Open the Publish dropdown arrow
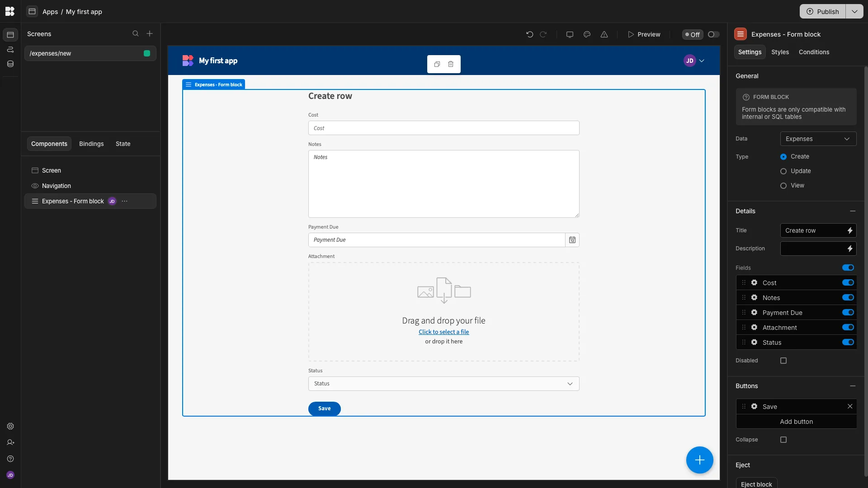This screenshot has width=868, height=488. tap(854, 11)
